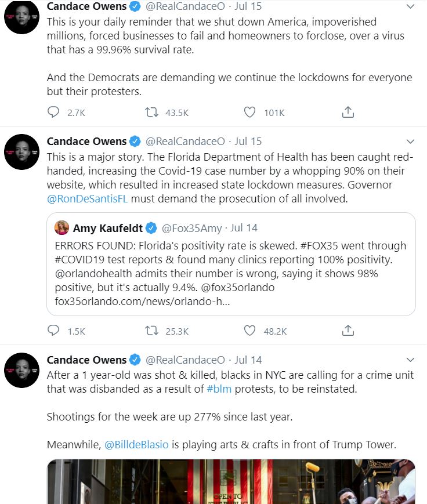Expand options chevron on the Florida tweet
This screenshot has width=427, height=504.
[410, 142]
